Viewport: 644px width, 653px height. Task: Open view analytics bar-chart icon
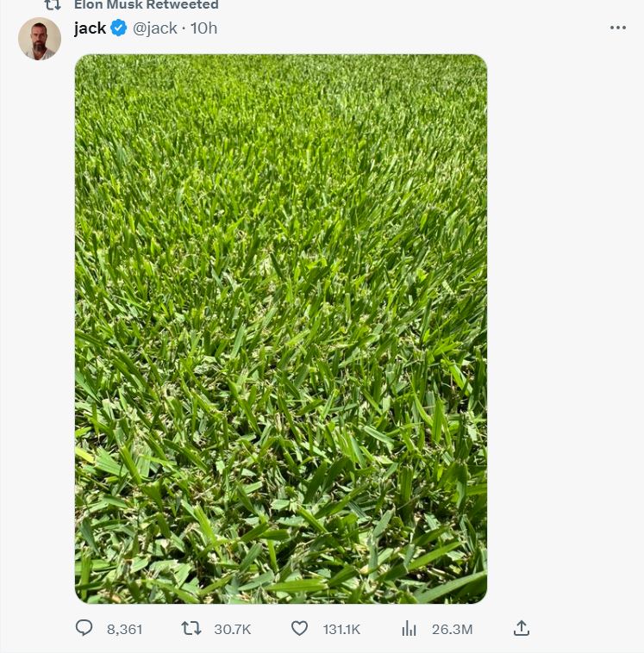pyautogui.click(x=409, y=628)
